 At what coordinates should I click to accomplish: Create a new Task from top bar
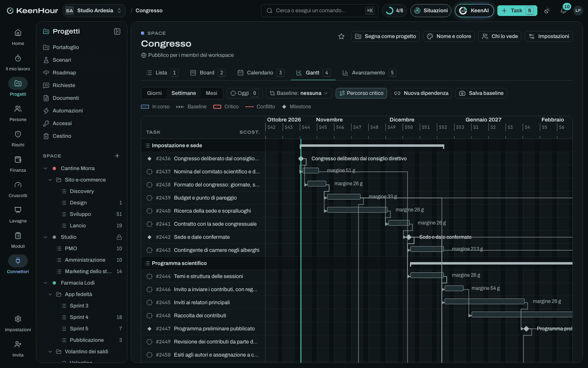[517, 11]
